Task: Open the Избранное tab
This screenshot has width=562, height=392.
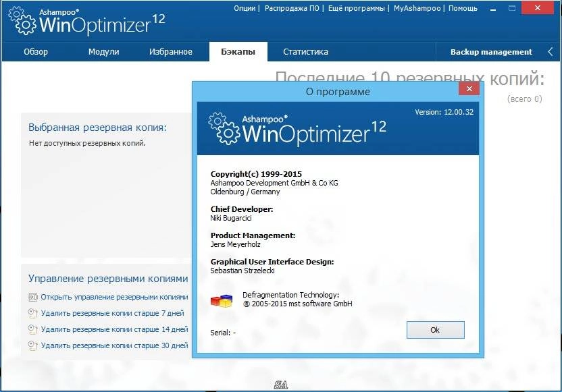Action: [171, 52]
